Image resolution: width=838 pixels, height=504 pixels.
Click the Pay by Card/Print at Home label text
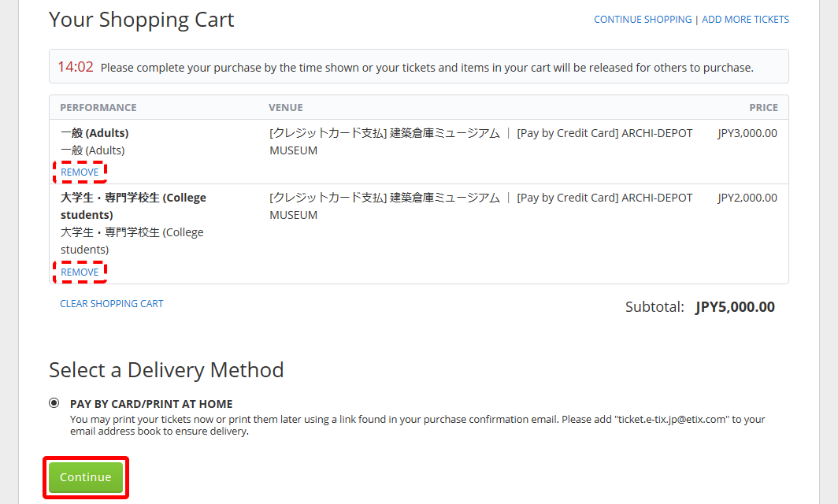pyautogui.click(x=151, y=404)
